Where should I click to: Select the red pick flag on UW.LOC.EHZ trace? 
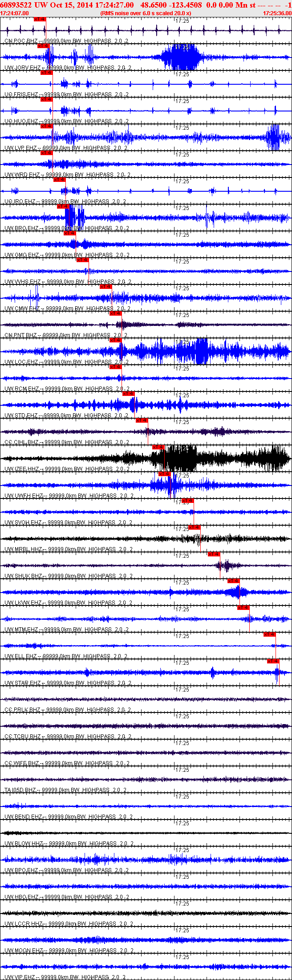tap(115, 340)
